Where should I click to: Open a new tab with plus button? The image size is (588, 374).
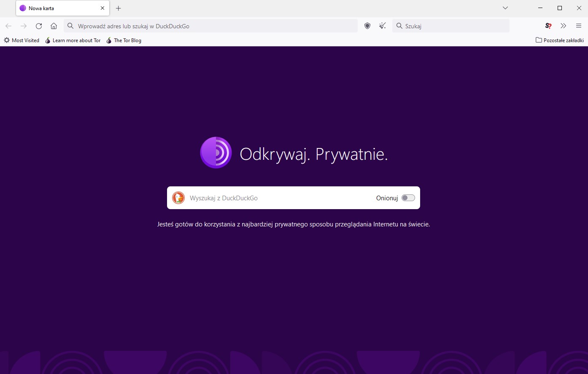[119, 8]
